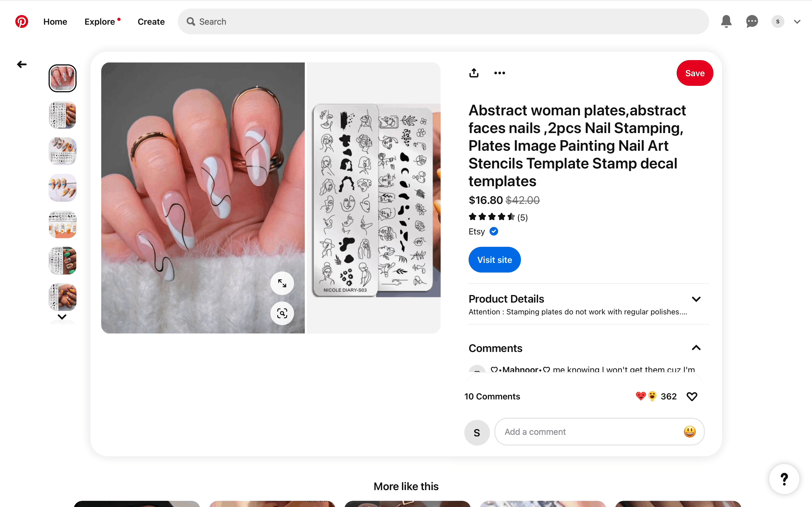Click the share upload icon
The image size is (812, 507).
[474, 73]
